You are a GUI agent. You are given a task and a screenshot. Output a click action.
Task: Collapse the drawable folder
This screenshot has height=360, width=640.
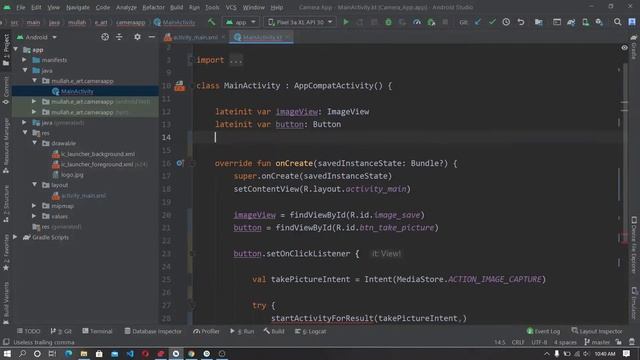click(x=35, y=143)
